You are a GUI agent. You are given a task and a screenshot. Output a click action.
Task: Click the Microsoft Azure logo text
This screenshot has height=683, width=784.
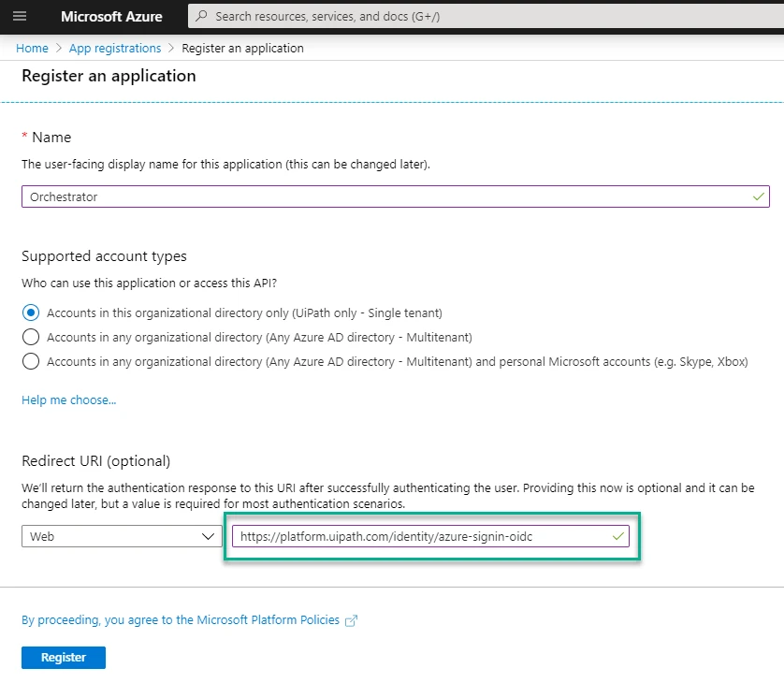point(111,17)
